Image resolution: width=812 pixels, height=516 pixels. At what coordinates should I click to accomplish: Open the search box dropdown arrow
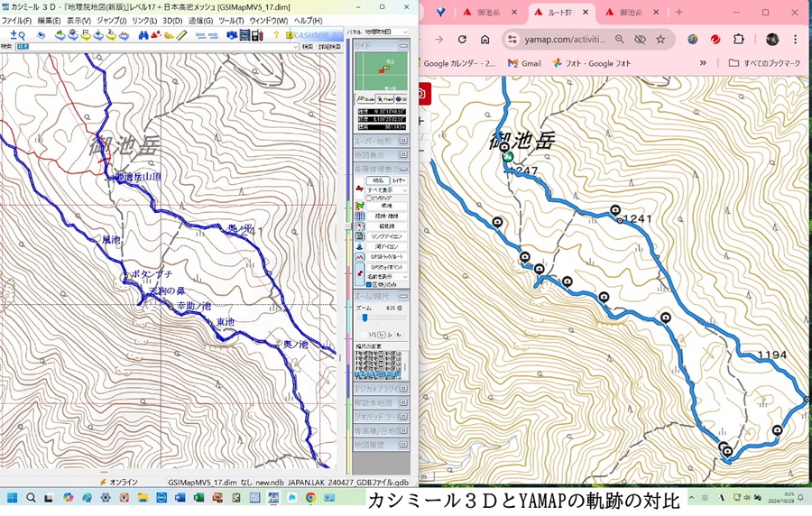[295, 47]
